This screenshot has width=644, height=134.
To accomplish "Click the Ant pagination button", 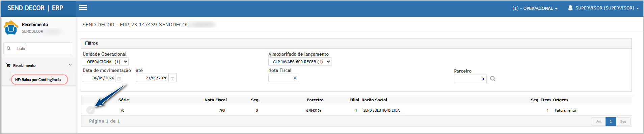I will pyautogui.click(x=598, y=121).
